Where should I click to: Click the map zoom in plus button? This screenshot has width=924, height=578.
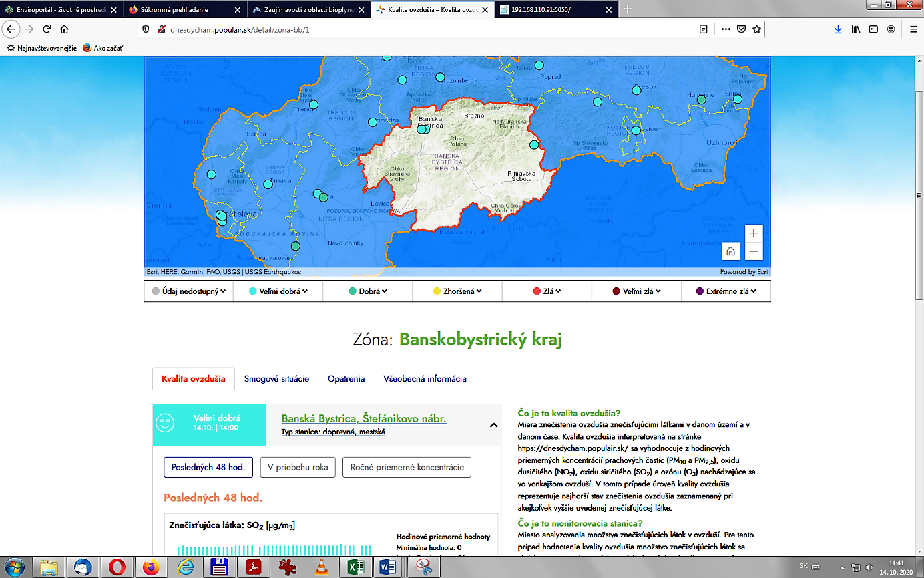tap(754, 233)
